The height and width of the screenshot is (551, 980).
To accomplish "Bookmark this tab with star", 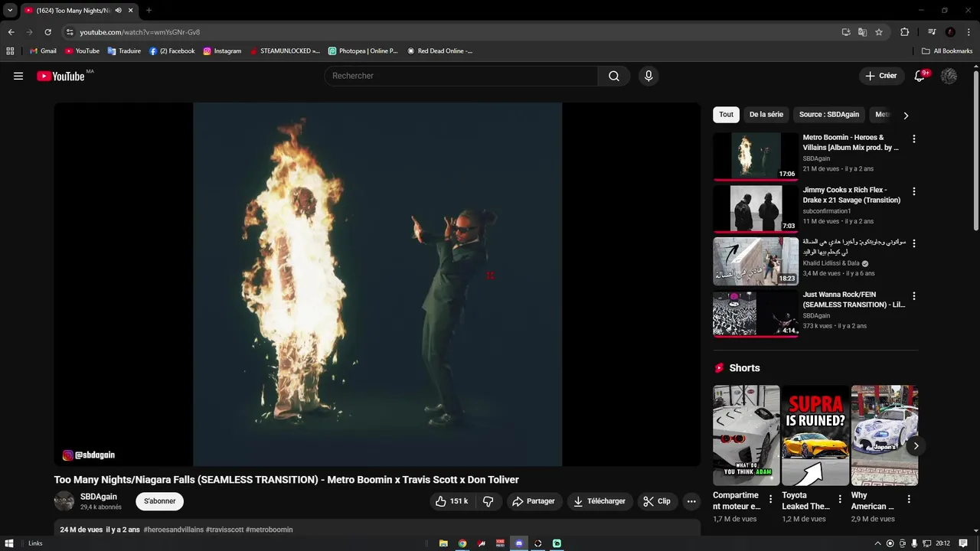I will [x=879, y=32].
